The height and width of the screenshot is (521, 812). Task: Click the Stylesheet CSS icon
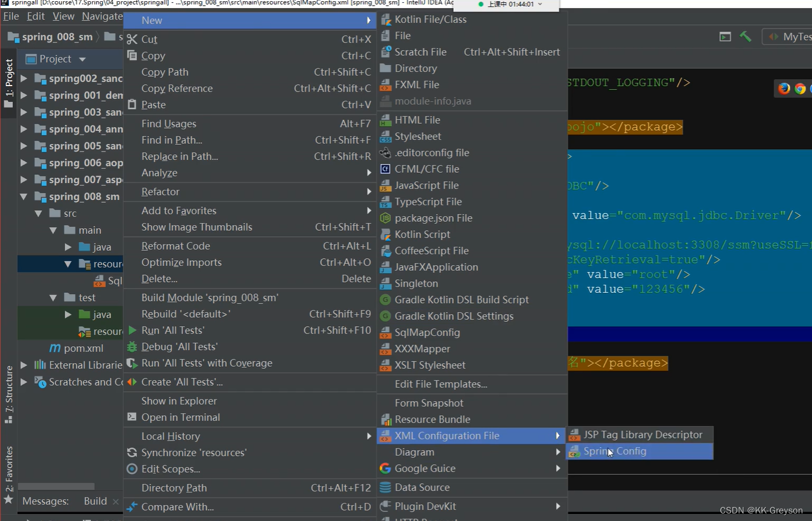[386, 137]
